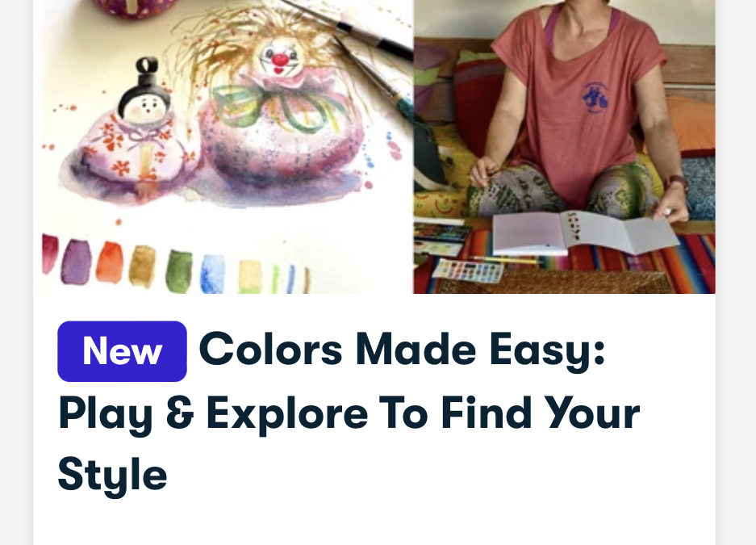Click the wristwatch on the instructor's arm

point(676,182)
